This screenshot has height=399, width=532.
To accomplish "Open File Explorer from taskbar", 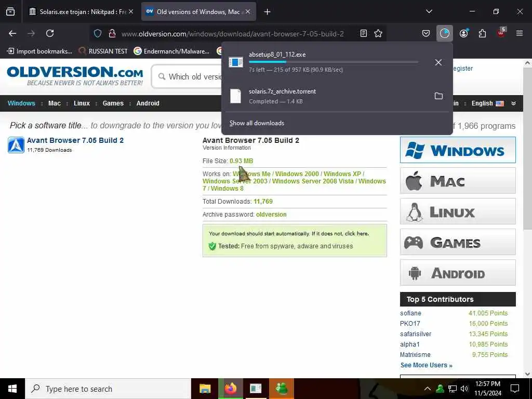I will coord(205,389).
